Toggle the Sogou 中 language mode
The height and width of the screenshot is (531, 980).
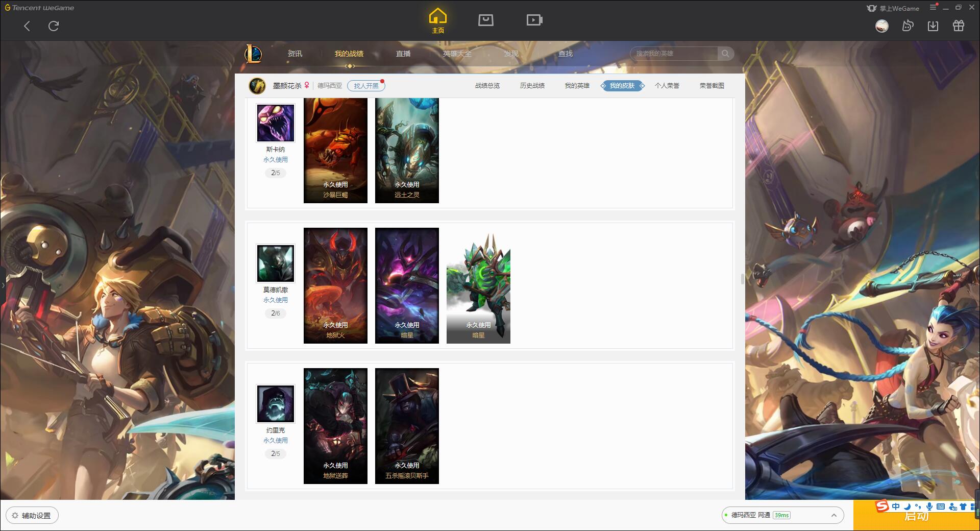pyautogui.click(x=896, y=506)
